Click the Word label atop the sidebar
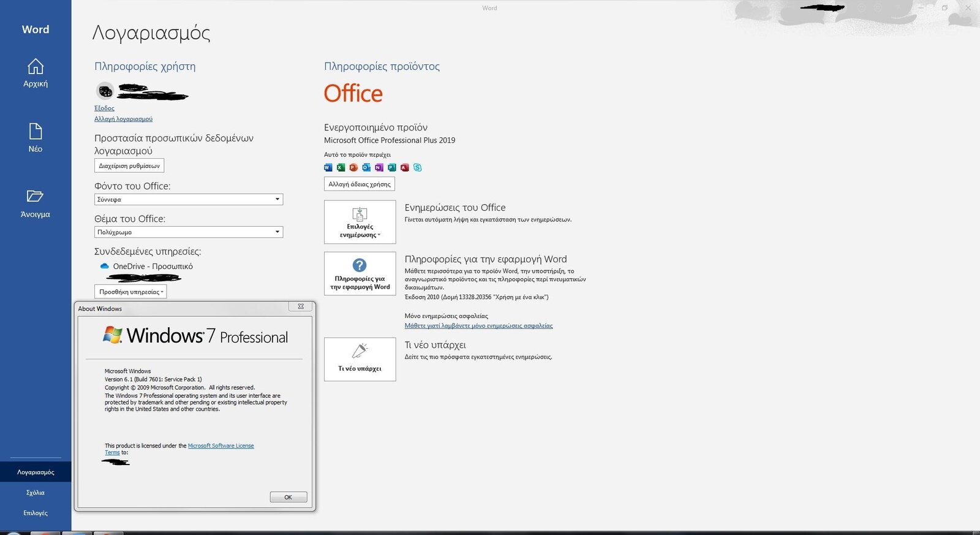The height and width of the screenshot is (535, 980). [x=36, y=29]
